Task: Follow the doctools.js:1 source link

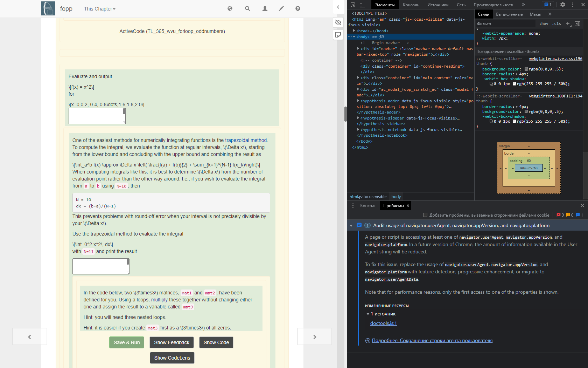Action: pos(383,323)
